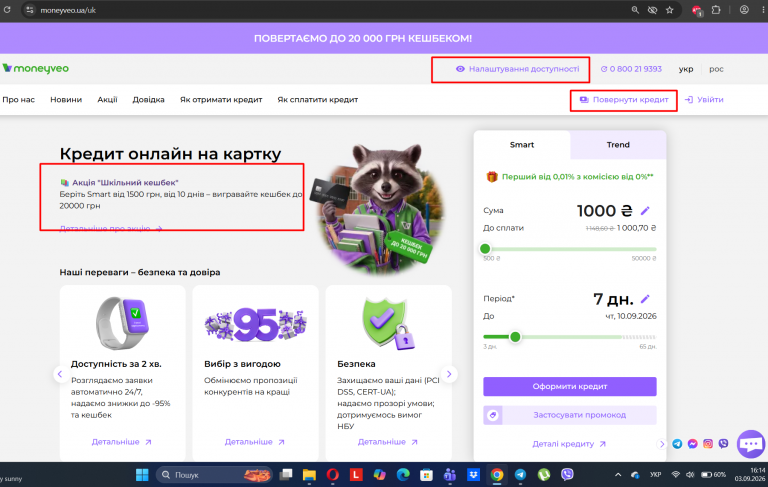Open Налаштування доступності accessibility settings
The height and width of the screenshot is (487, 768).
[518, 69]
